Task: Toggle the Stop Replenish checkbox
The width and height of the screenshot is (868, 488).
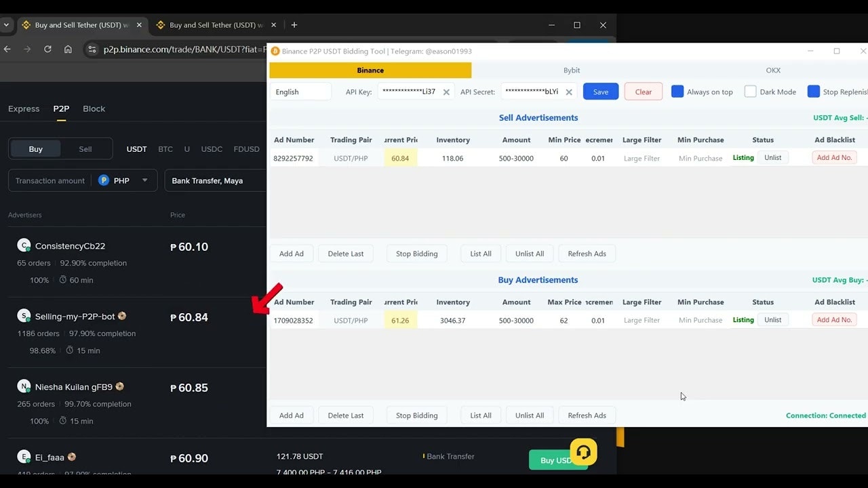Action: click(x=812, y=91)
